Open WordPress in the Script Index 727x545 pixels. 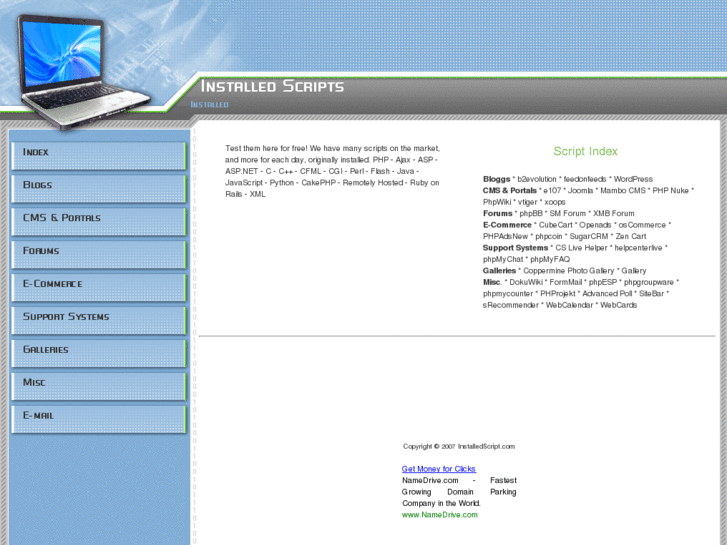coord(633,179)
